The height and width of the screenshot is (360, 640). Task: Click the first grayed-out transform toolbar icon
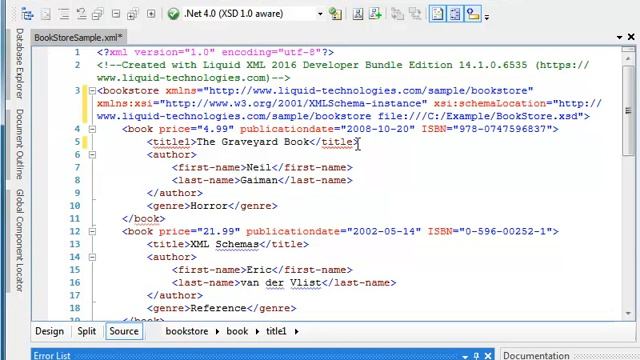coord(397,14)
